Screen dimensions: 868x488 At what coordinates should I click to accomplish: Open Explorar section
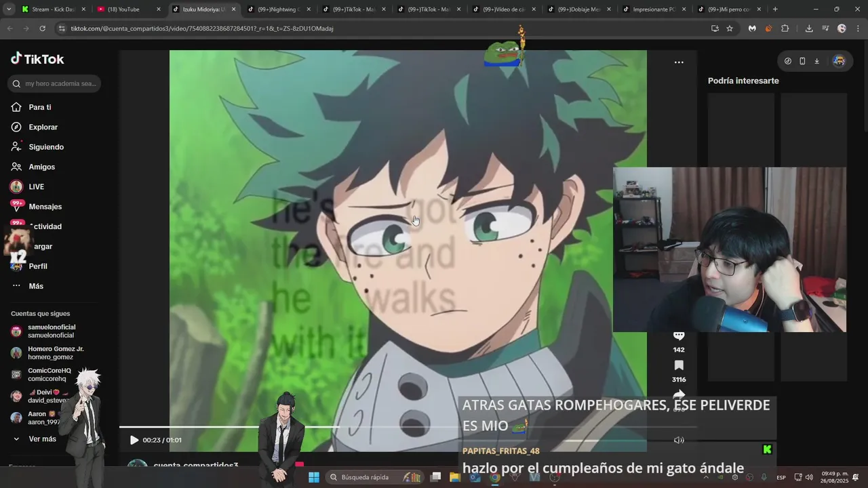(x=43, y=127)
